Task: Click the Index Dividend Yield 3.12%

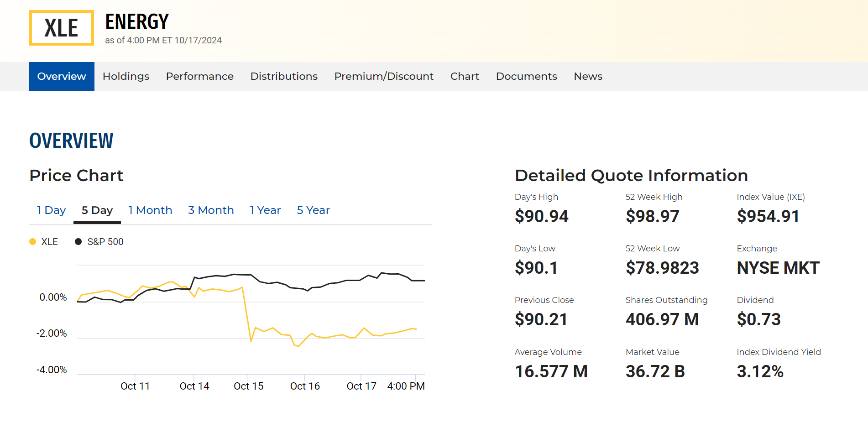Action: click(x=760, y=371)
